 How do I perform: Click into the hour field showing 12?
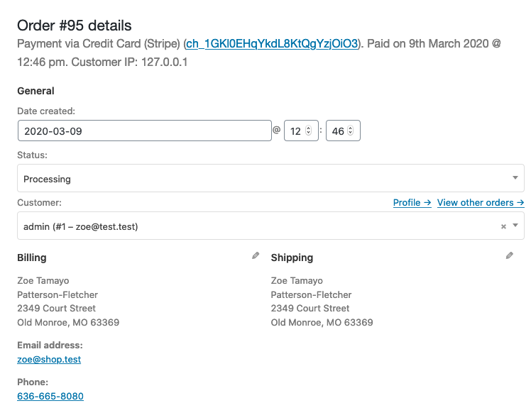click(295, 131)
